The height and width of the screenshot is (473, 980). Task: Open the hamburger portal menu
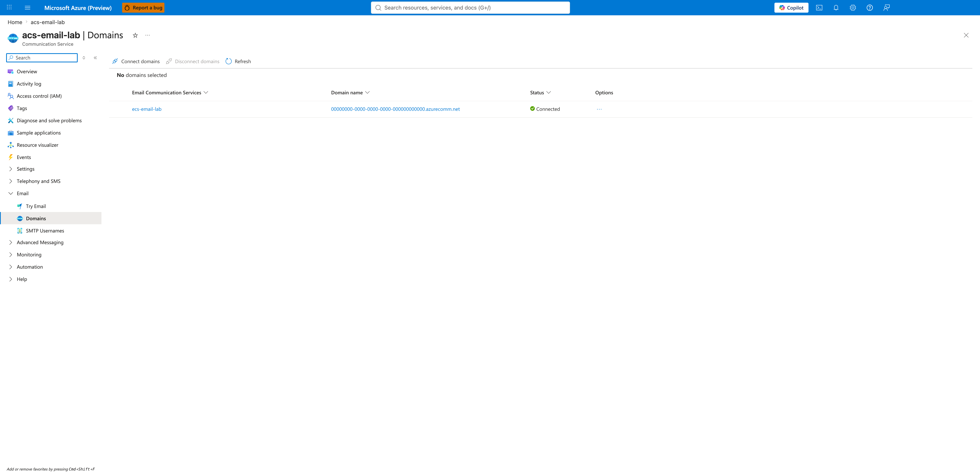click(27, 8)
